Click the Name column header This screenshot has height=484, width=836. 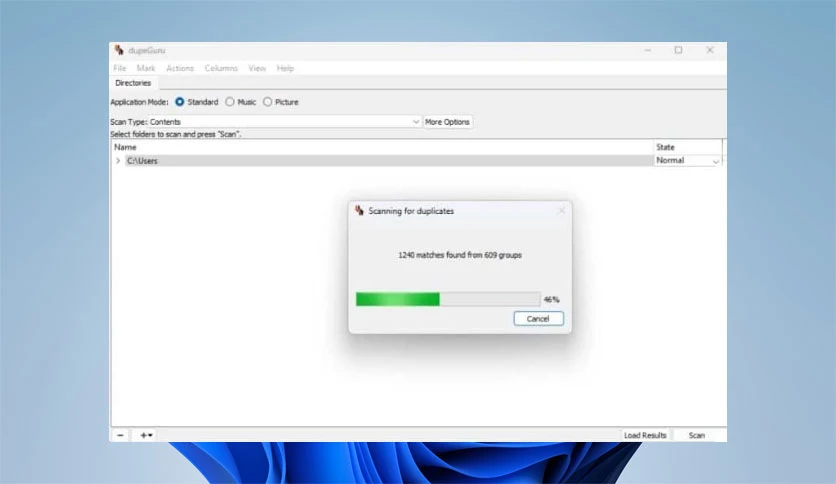pyautogui.click(x=382, y=147)
